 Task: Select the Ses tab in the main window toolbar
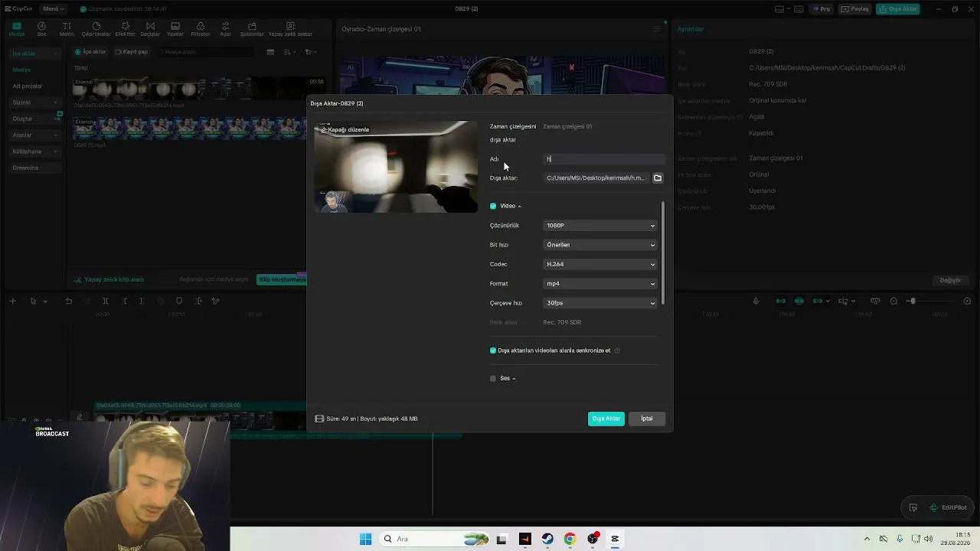(41, 29)
